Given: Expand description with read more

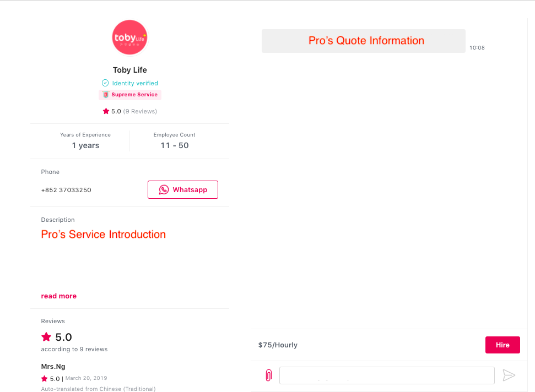Looking at the screenshot, I should [x=59, y=296].
